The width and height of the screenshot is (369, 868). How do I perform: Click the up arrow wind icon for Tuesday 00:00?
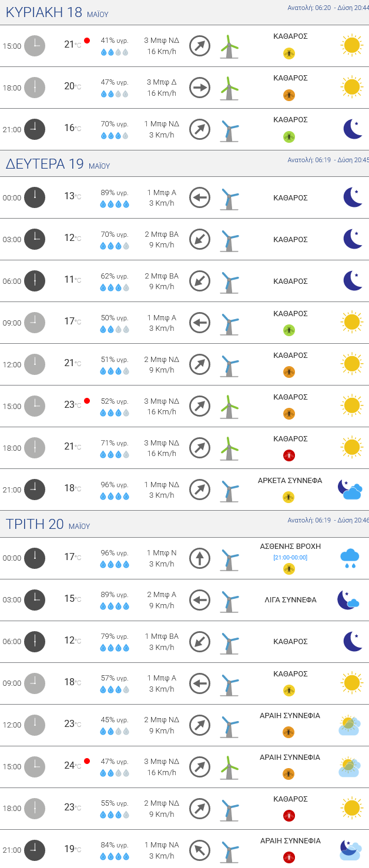click(200, 558)
